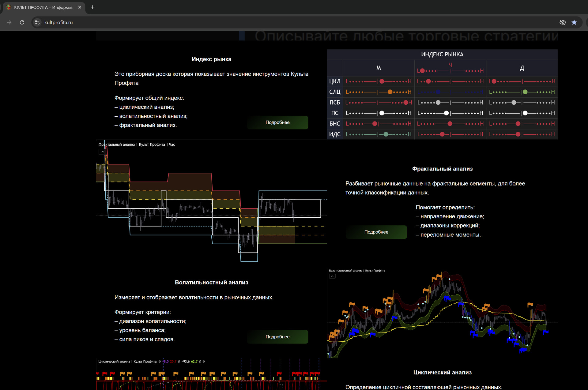The height and width of the screenshot is (390, 588).
Task: Select the КУЛЬТ ПРОФИТА browser tab
Action: (43, 7)
